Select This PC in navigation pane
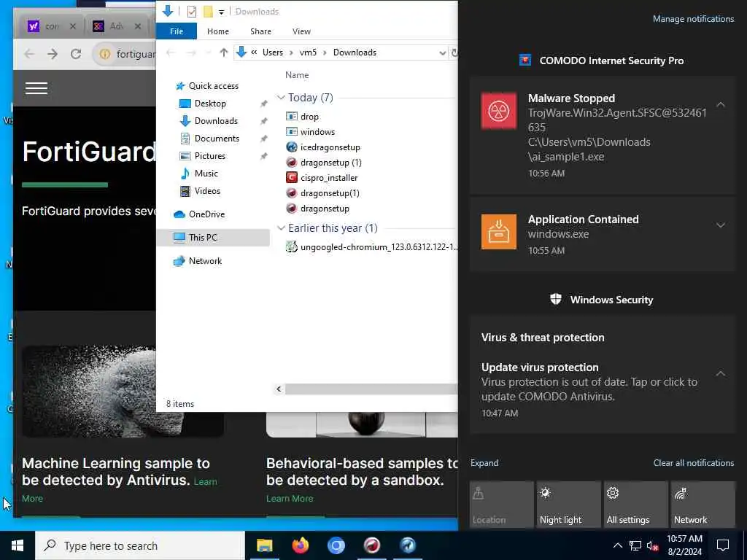747x560 pixels. [x=213, y=237]
